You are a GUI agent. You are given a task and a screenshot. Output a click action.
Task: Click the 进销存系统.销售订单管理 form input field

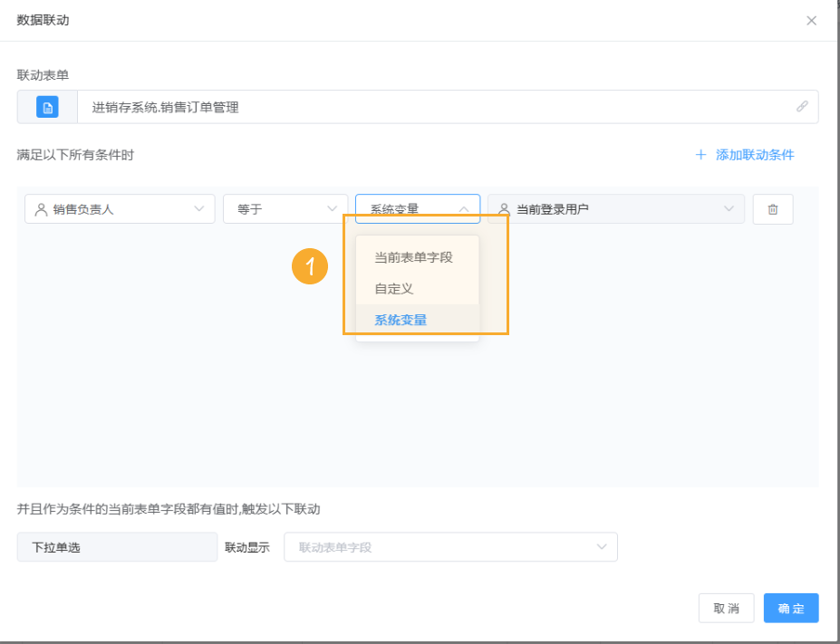coord(362,106)
